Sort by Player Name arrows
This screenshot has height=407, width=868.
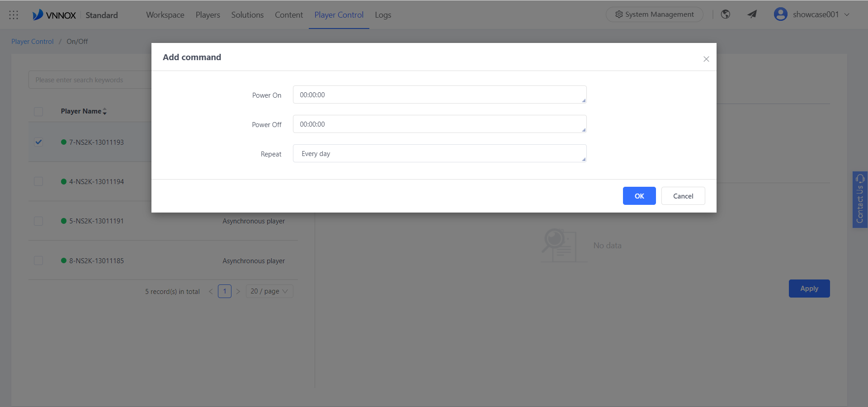tap(104, 111)
